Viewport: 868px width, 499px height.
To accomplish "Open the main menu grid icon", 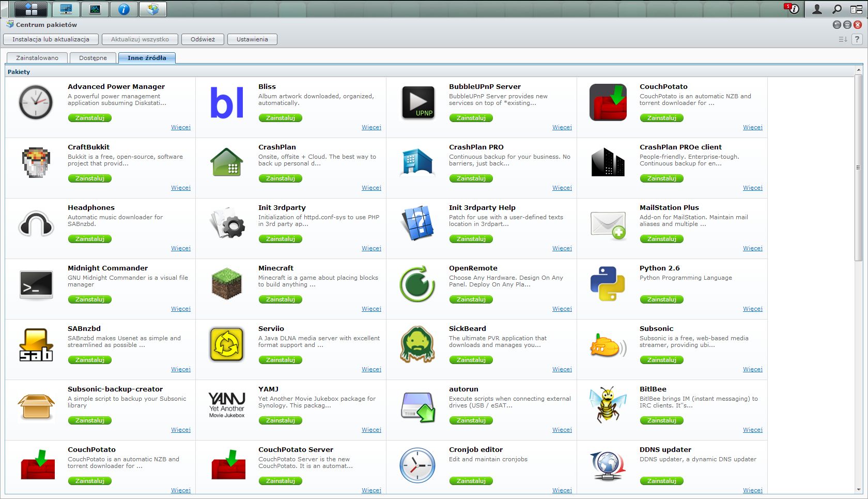I will coord(31,9).
